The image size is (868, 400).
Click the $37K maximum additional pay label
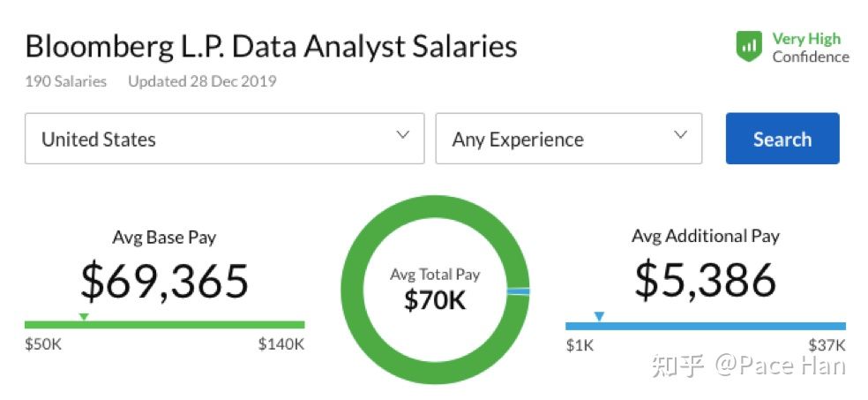pos(827,346)
